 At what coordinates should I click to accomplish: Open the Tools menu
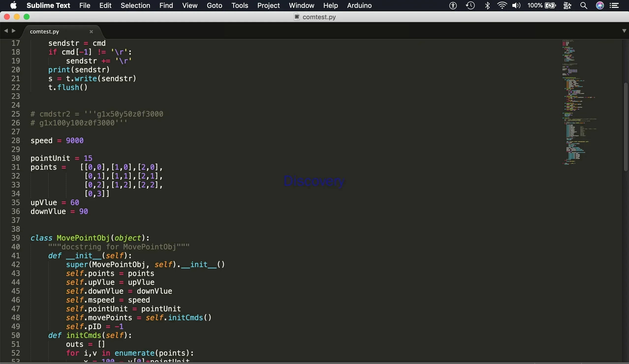coord(239,5)
